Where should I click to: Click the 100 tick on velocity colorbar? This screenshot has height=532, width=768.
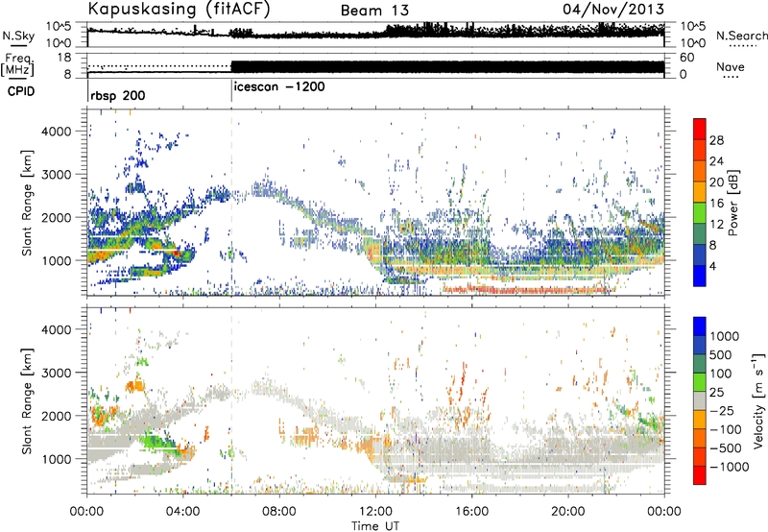(x=720, y=374)
